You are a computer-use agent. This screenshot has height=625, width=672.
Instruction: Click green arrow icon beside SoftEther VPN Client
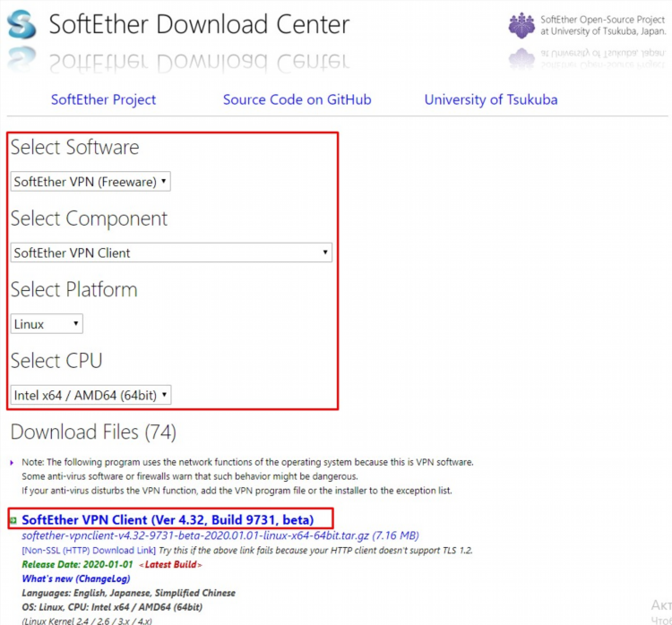13,520
